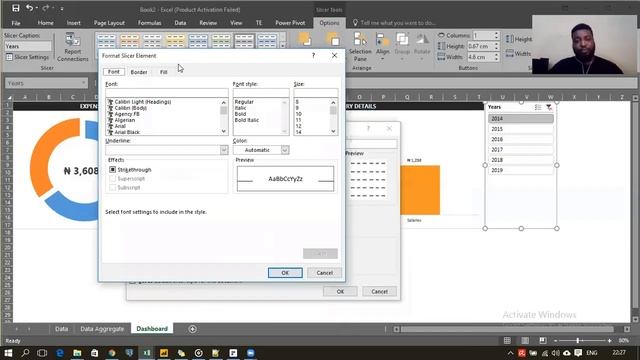Open Task View on the taskbar
The image size is (640, 360).
(x=42, y=353)
